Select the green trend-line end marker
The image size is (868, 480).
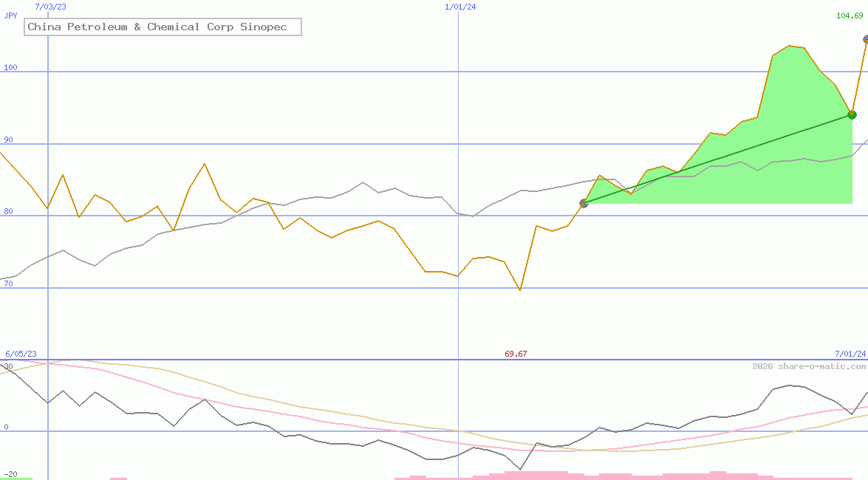(852, 114)
